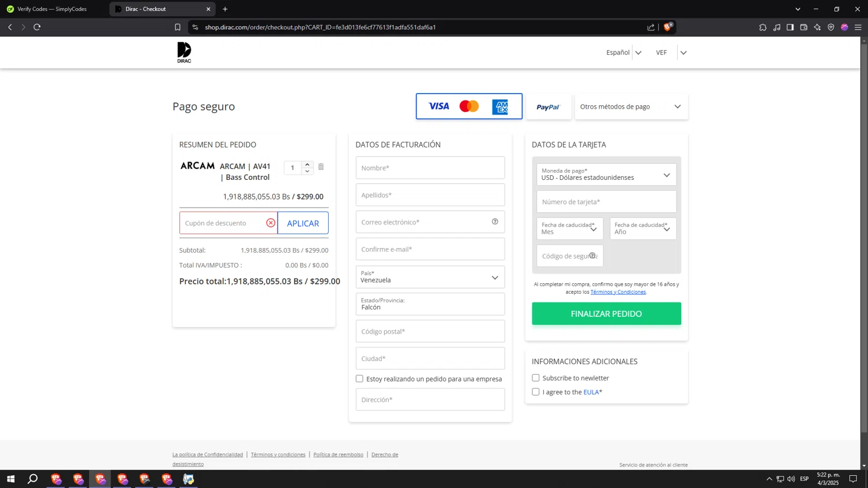Click Número de tarjeta field
This screenshot has height=488, width=868.
[606, 202]
